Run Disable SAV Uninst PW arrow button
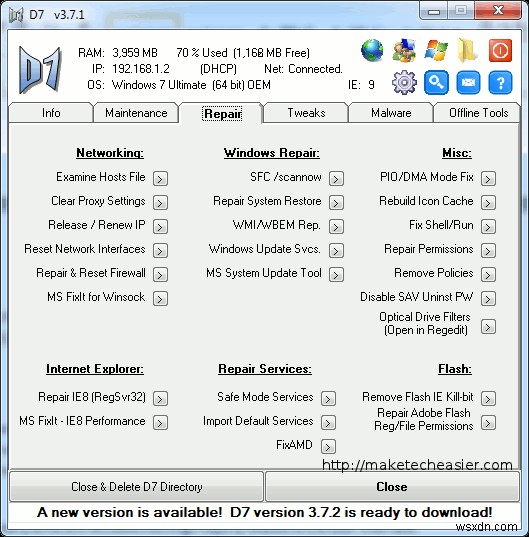The height and width of the screenshot is (537, 529). (x=488, y=298)
